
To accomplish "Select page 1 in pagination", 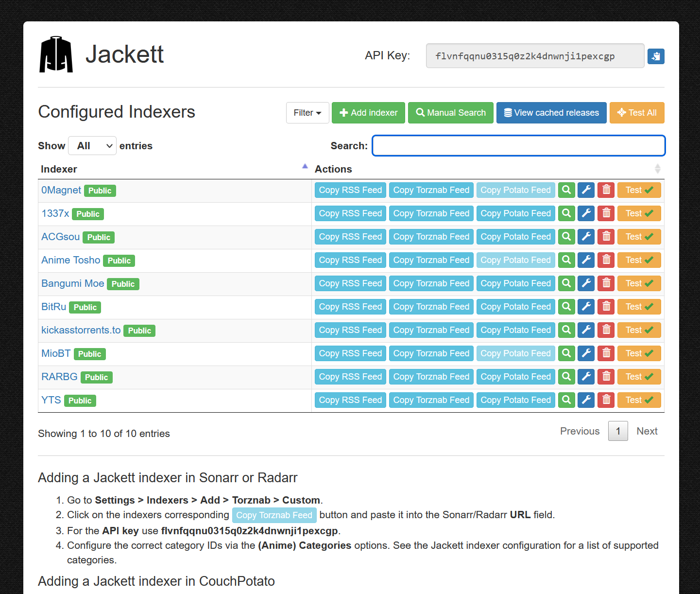I will [x=618, y=431].
